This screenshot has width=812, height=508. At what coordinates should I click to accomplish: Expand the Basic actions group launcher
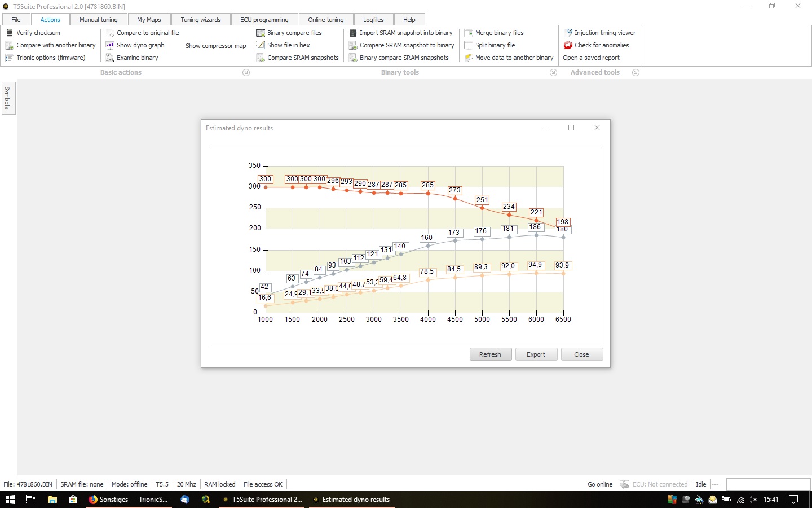point(246,72)
